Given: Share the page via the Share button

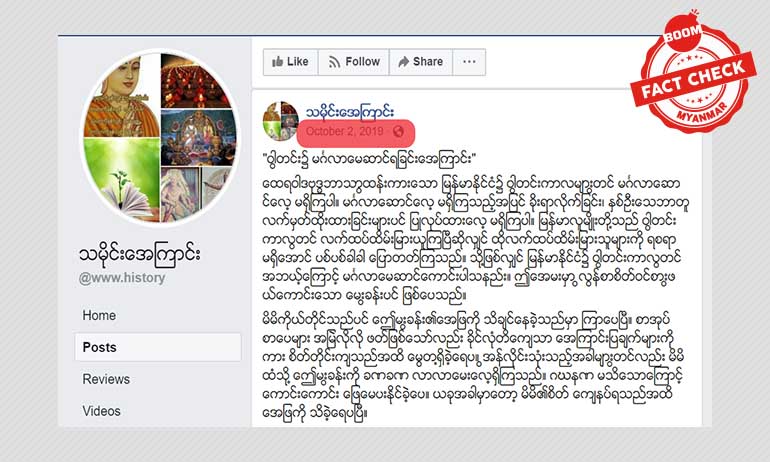Looking at the screenshot, I should pos(420,62).
